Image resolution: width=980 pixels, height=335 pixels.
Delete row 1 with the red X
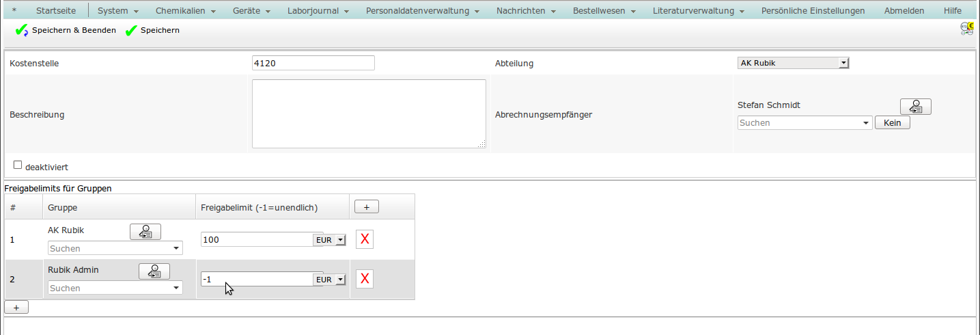pyautogui.click(x=365, y=239)
